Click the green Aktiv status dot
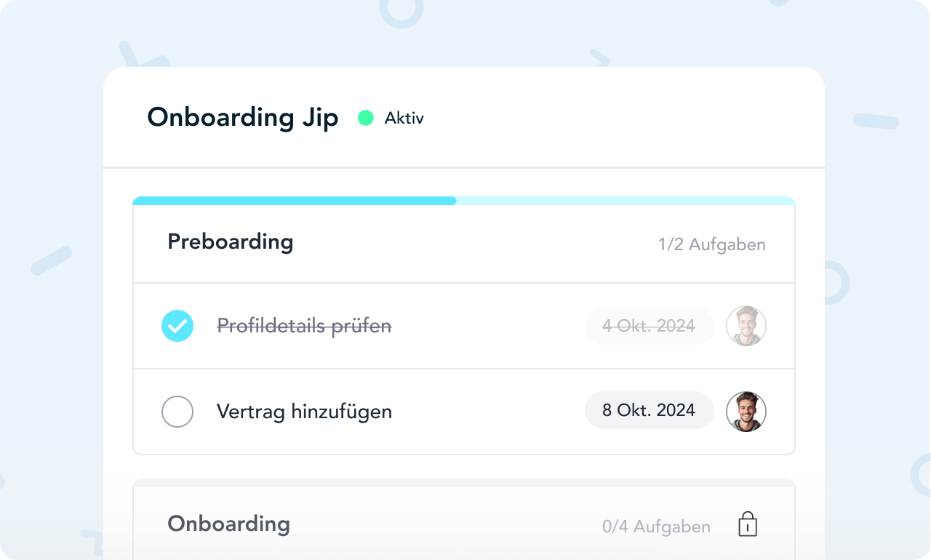The height and width of the screenshot is (560, 931). [366, 118]
